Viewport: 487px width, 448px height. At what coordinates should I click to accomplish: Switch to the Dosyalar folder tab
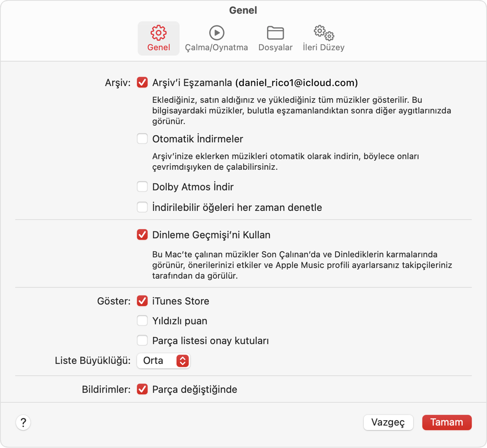[x=275, y=38]
